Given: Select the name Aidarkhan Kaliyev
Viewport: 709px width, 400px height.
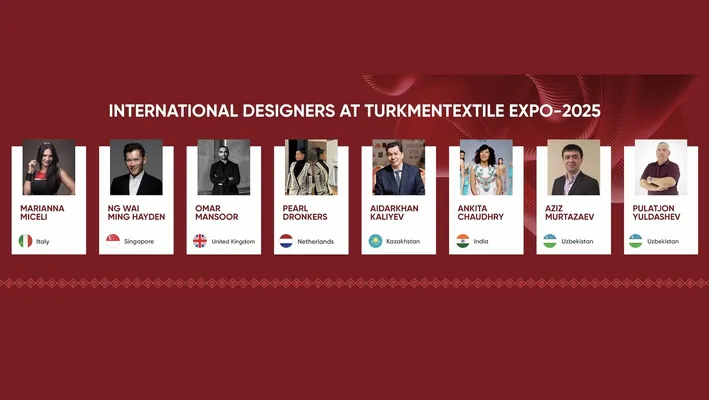Looking at the screenshot, I should click(394, 212).
